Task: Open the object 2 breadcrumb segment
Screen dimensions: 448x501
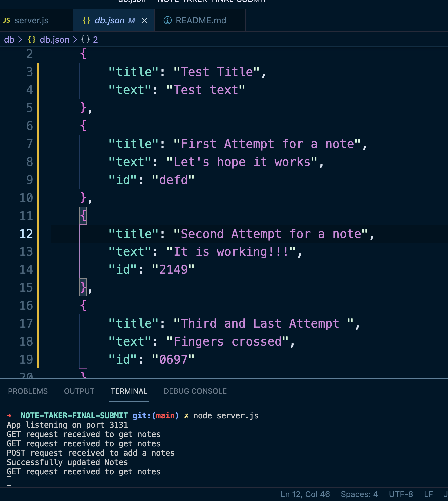Action: pos(95,40)
